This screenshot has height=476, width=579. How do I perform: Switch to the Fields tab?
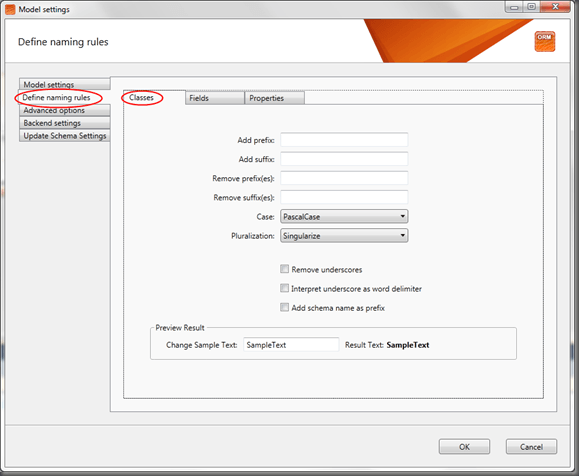click(215, 98)
